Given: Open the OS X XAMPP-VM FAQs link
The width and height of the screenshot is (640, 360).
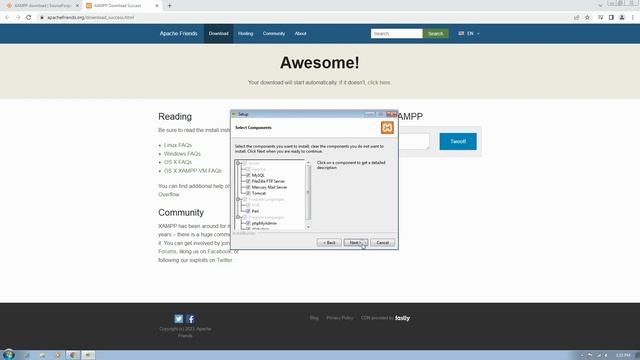Looking at the screenshot, I should (193, 171).
